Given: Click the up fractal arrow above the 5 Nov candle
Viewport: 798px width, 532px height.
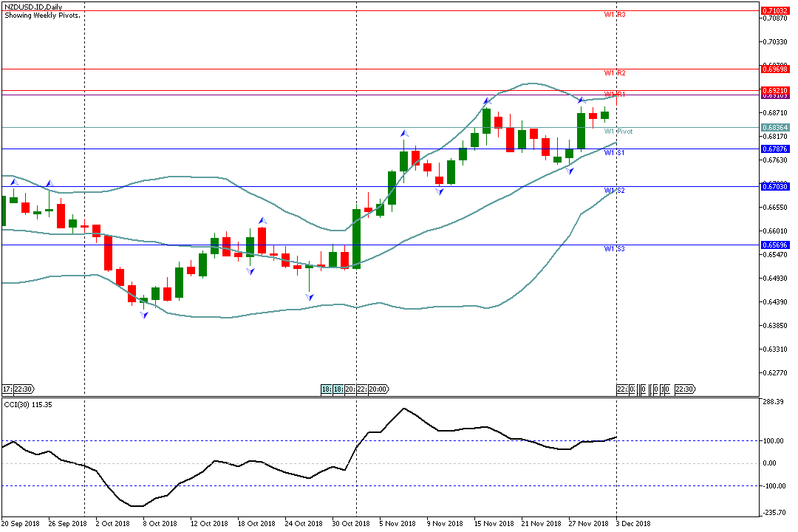Looking at the screenshot, I should click(x=404, y=134).
